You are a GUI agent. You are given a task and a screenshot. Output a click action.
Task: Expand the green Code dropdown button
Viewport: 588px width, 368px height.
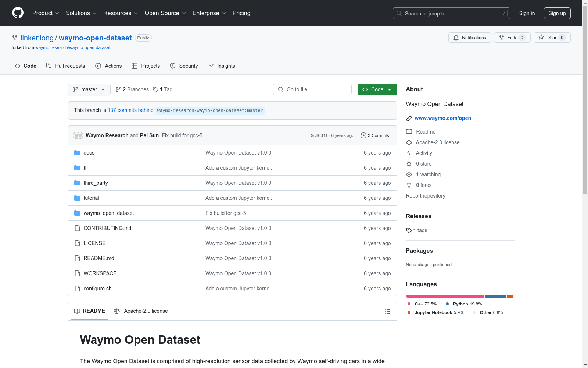click(x=377, y=89)
